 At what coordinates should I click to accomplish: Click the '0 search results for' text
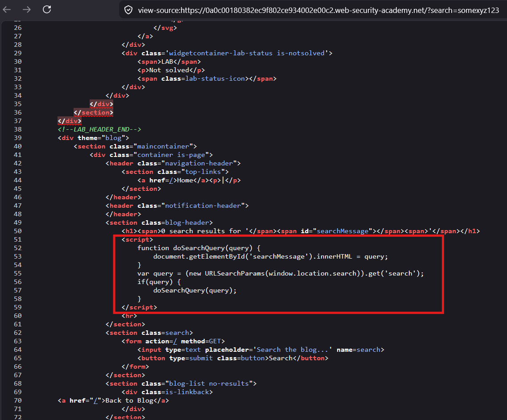click(201, 231)
